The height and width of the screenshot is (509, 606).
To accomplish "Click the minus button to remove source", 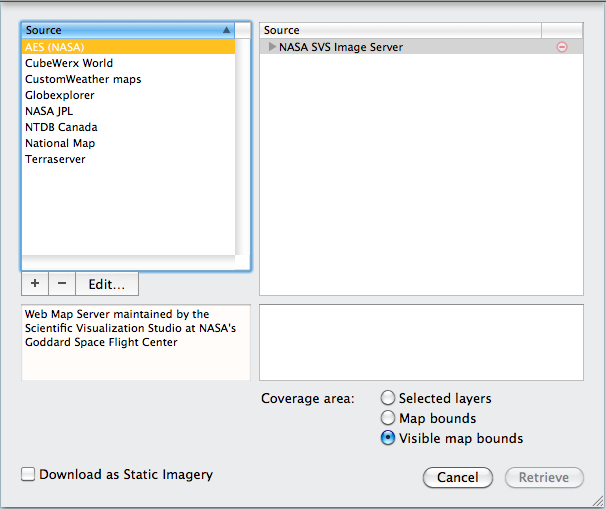I will pyautogui.click(x=61, y=284).
